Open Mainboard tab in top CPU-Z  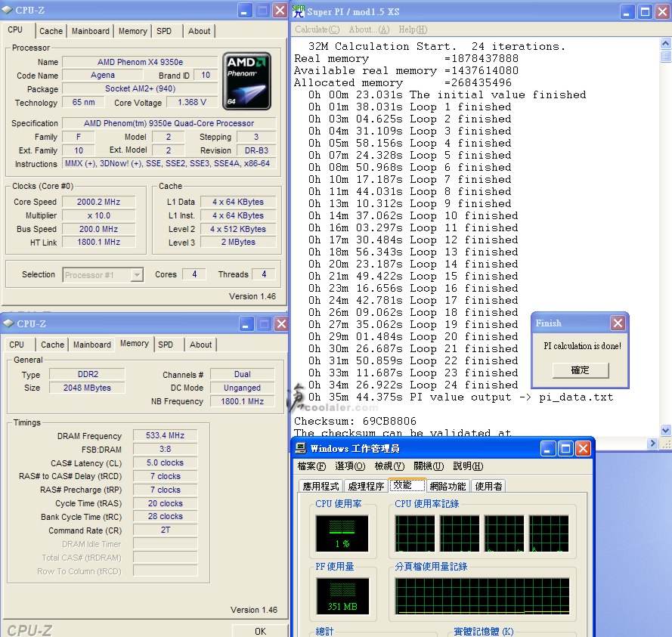[x=91, y=31]
